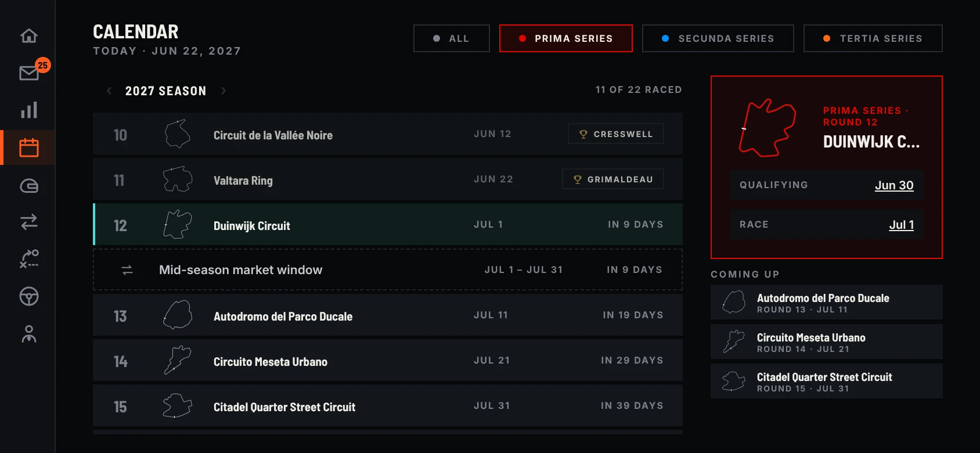Screen dimensions: 980x453
Task: Open the transfers swap-arrows sidebar icon
Action: point(29,222)
